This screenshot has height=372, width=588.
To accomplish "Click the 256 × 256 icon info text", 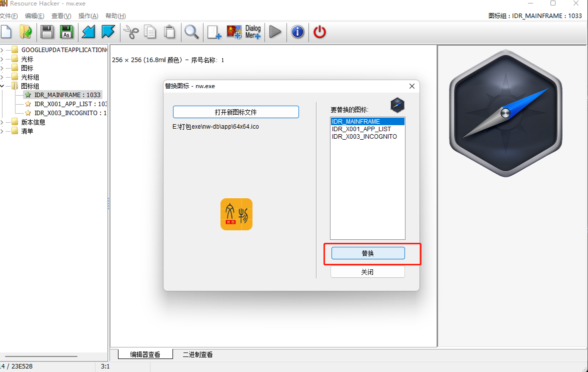I will (x=167, y=60).
